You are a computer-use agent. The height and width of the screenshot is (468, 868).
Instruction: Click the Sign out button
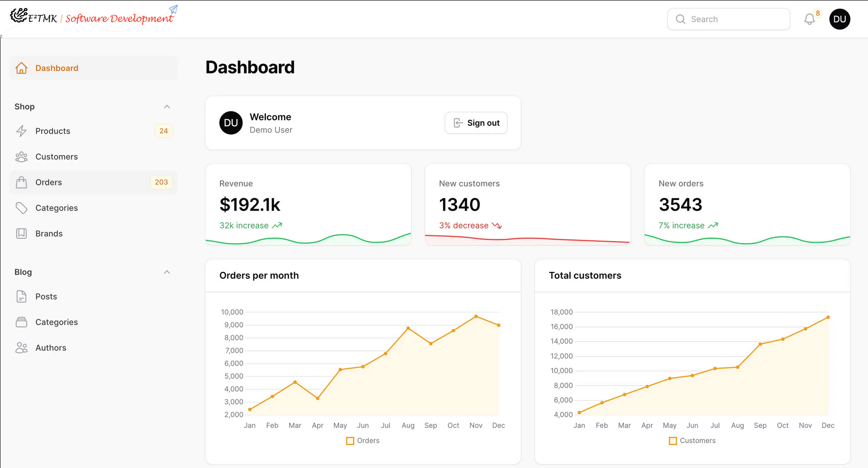click(x=476, y=123)
